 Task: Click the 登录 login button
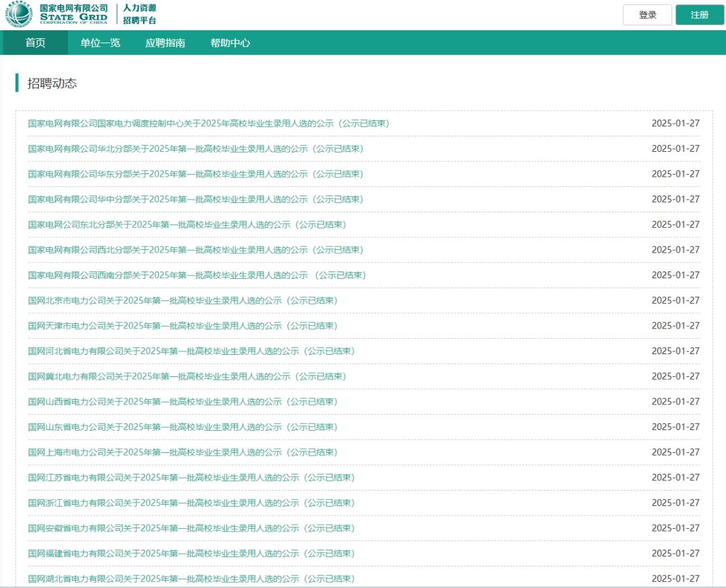(647, 15)
